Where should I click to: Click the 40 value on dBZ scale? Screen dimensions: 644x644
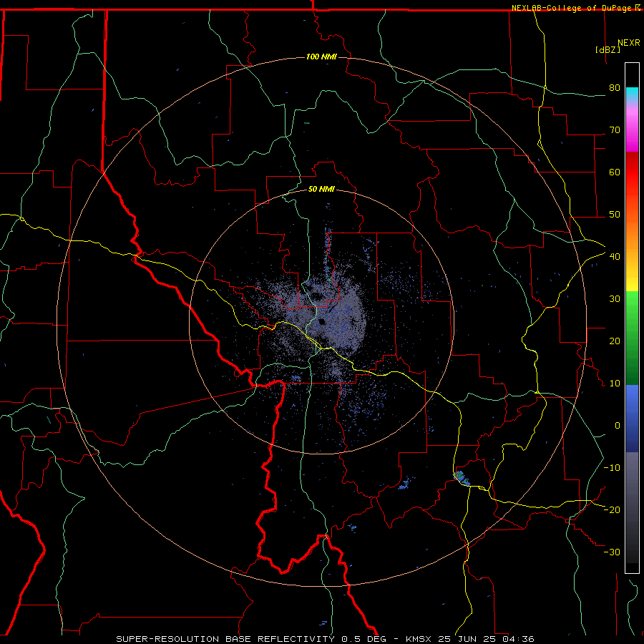tap(615, 257)
